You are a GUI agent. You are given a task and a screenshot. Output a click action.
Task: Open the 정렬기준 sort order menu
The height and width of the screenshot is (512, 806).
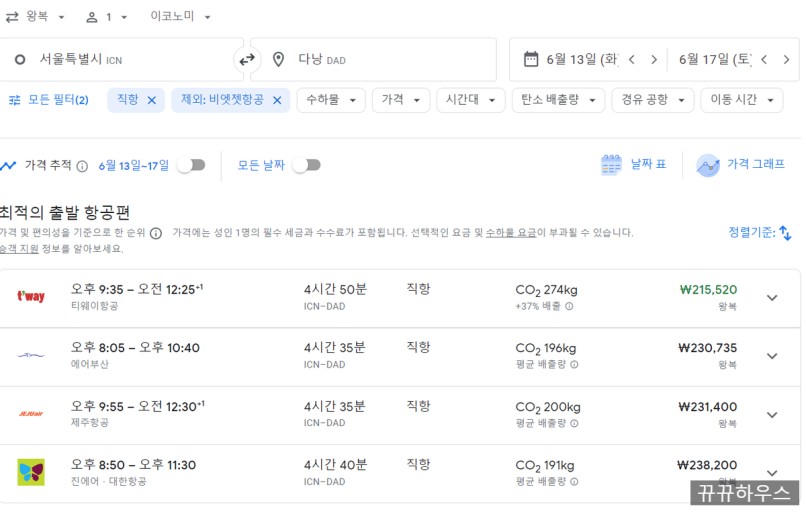tap(760, 232)
